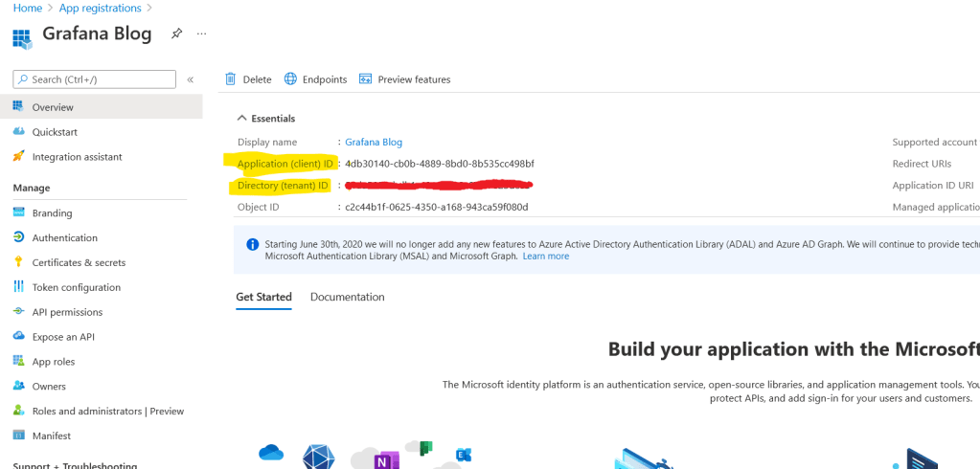Open the more options ellipsis beside title

pyautogui.click(x=201, y=33)
